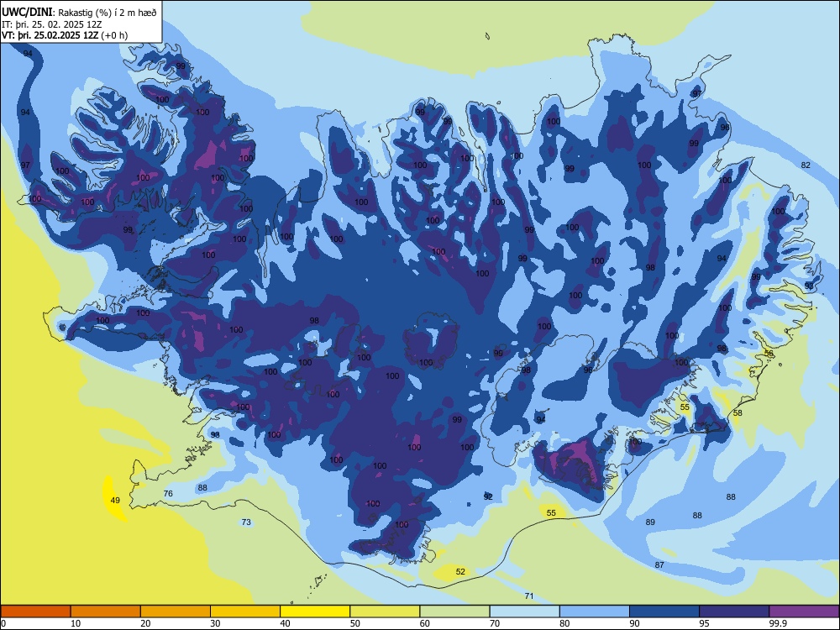
Task: Click the dark orange 0–10 legend swatch
Action: 35,612
